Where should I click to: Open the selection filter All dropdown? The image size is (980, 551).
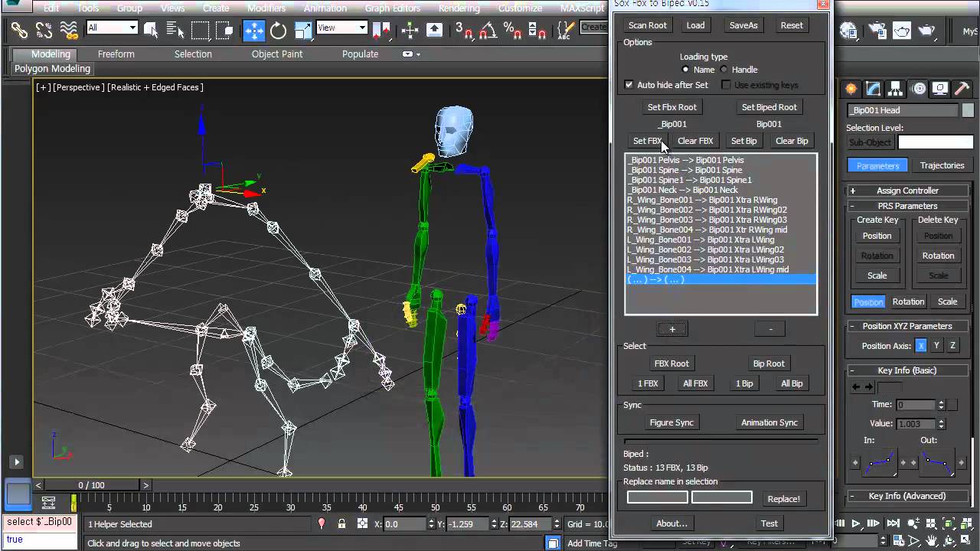pyautogui.click(x=112, y=28)
